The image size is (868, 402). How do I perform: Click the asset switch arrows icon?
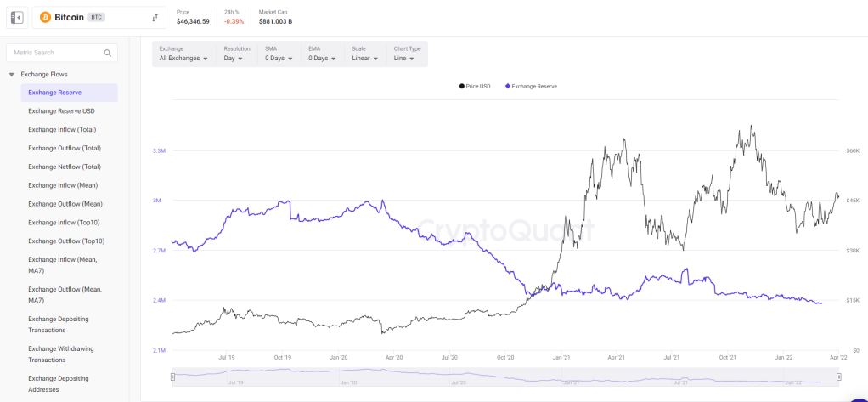(155, 17)
